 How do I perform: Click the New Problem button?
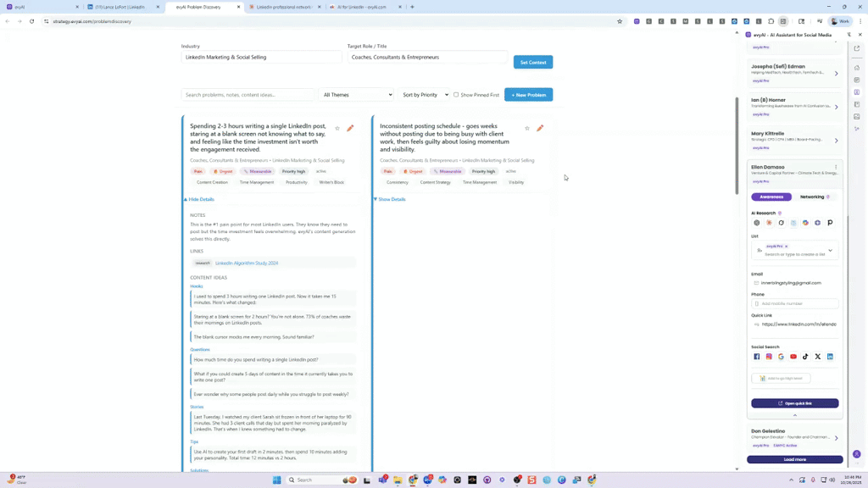528,95
